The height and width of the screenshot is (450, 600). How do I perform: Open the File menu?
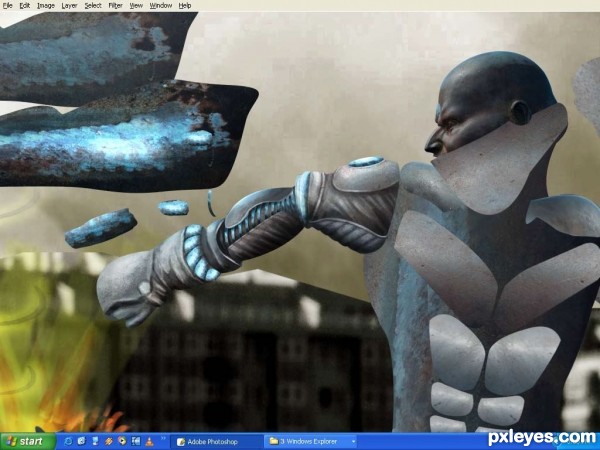click(8, 5)
